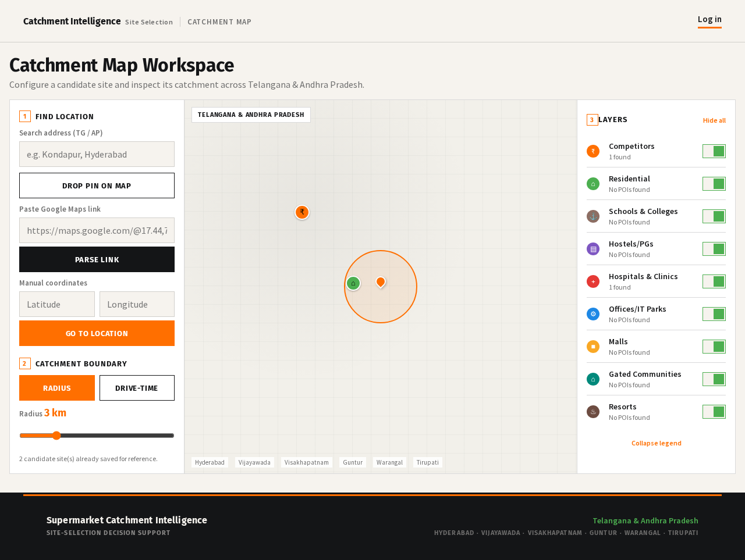Click the Telangana & Andhra Pradesh map label
Screen dimensions: 745x560
pos(251,115)
